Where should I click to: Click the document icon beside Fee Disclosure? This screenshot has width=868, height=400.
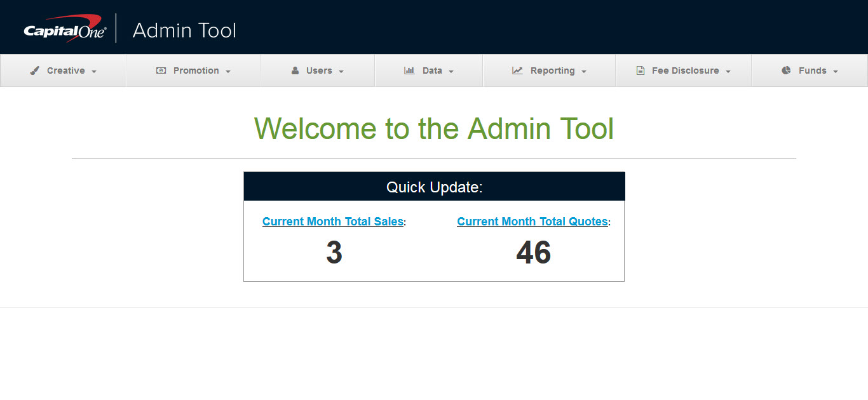point(641,70)
